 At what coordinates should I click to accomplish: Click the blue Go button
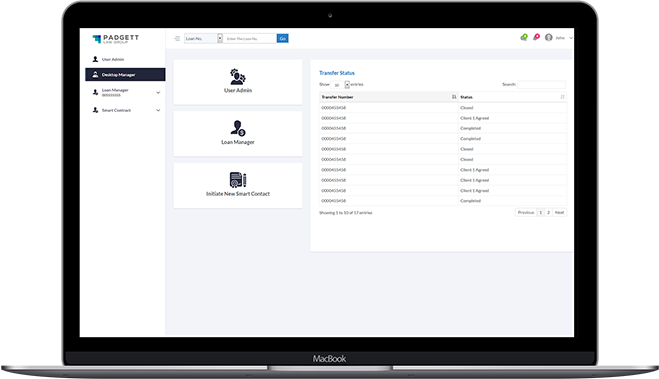click(282, 38)
